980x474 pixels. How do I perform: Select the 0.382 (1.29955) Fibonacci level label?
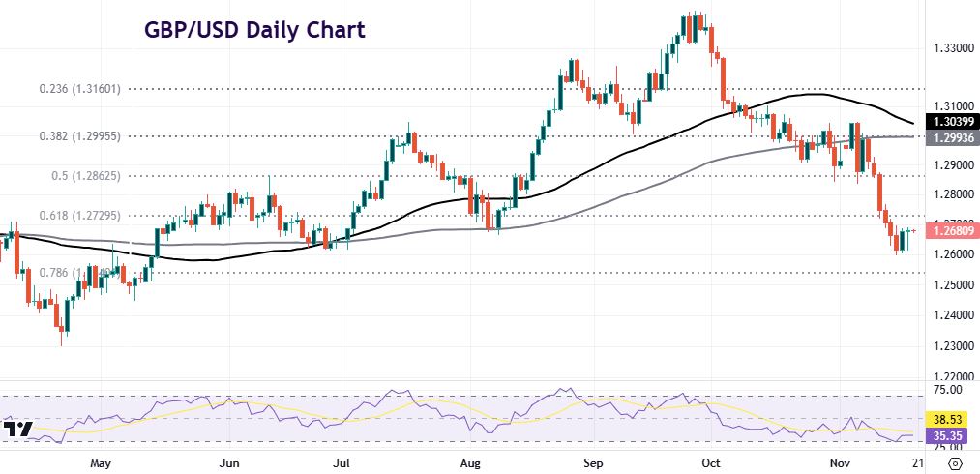[80, 136]
